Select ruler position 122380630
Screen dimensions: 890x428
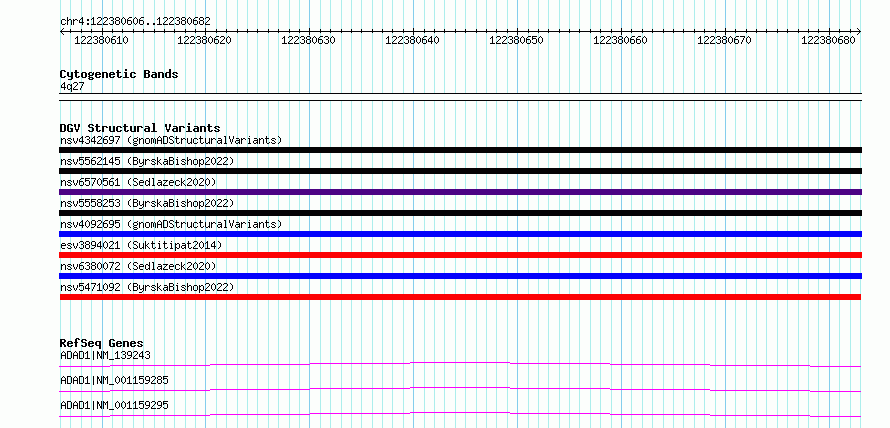tap(308, 40)
